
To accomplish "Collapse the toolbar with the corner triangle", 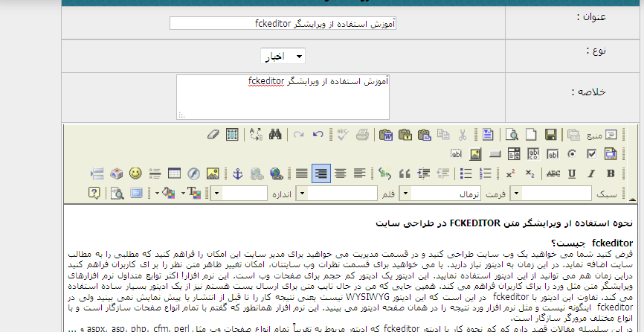I will 633,199.
